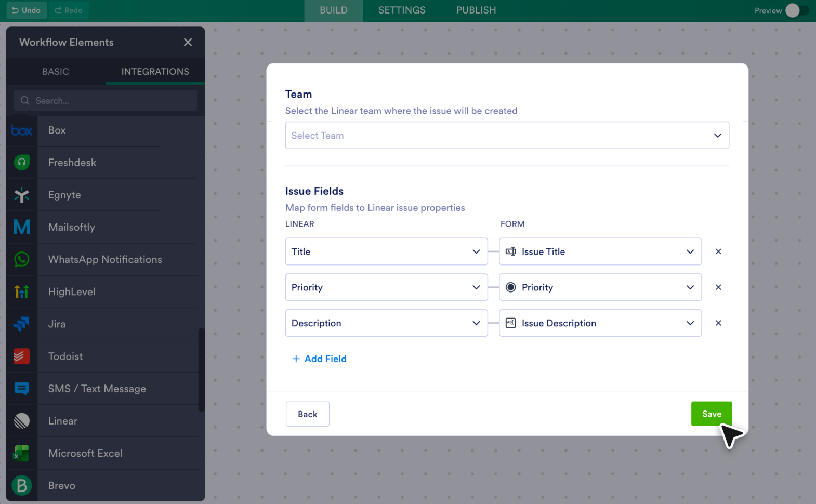Open the Linear Description dropdown
This screenshot has height=504, width=816.
pyautogui.click(x=386, y=323)
